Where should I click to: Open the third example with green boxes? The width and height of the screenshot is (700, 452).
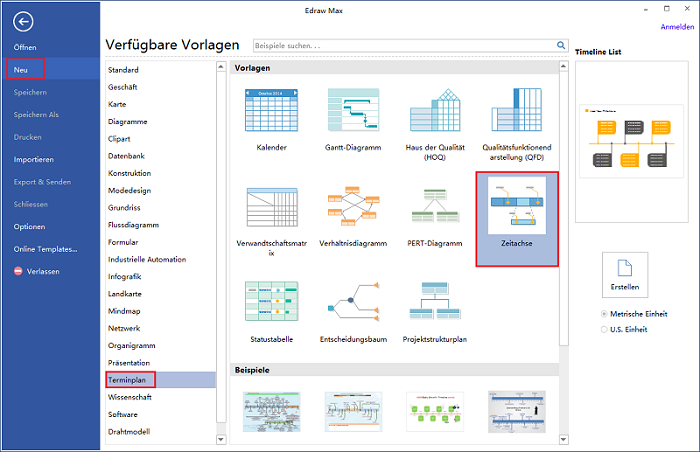point(435,412)
